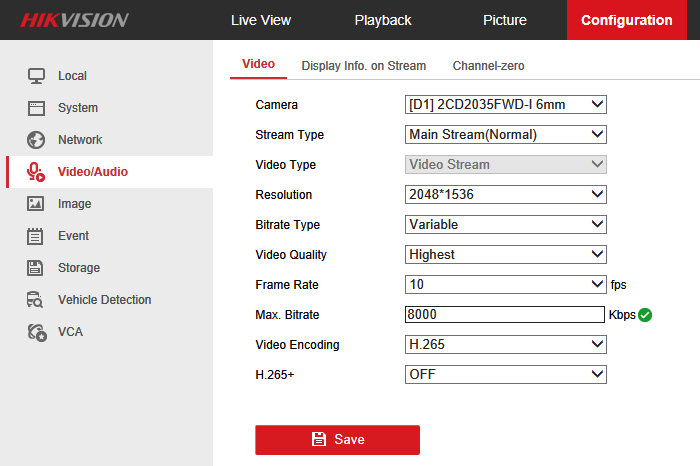This screenshot has width=700, height=466.
Task: Select the Configuration top menu
Action: pos(627,20)
